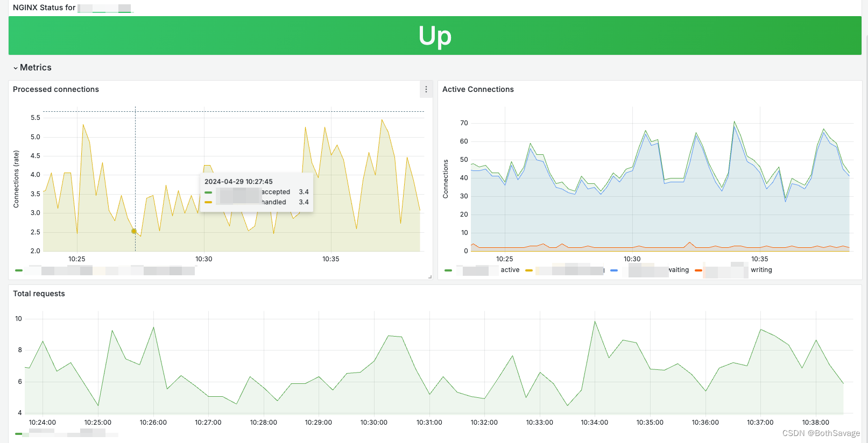Click resize handle of Processed connections panel
Viewport: 868px width, 443px height.
click(x=430, y=277)
